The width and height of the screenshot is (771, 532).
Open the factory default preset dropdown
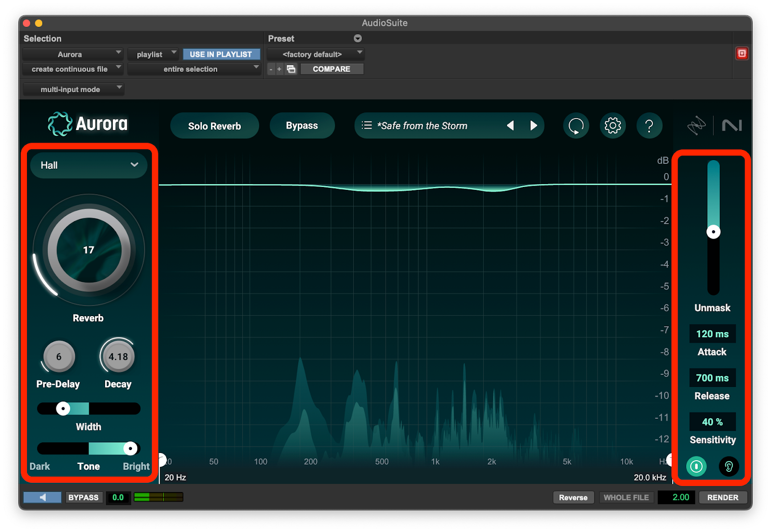(x=316, y=54)
